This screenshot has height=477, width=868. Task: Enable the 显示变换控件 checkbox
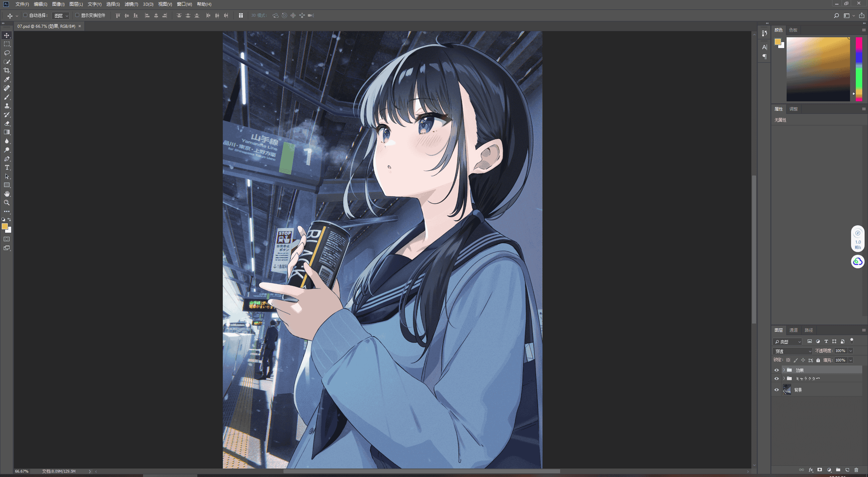pos(77,15)
